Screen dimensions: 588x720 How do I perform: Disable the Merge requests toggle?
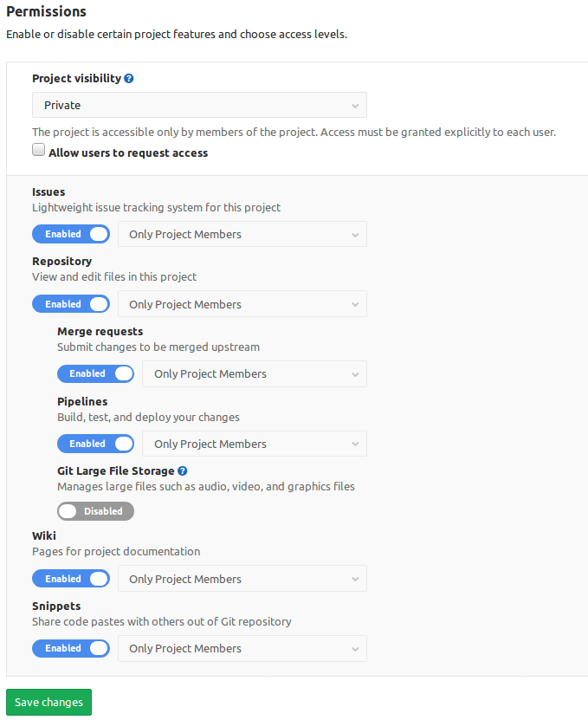click(x=95, y=373)
